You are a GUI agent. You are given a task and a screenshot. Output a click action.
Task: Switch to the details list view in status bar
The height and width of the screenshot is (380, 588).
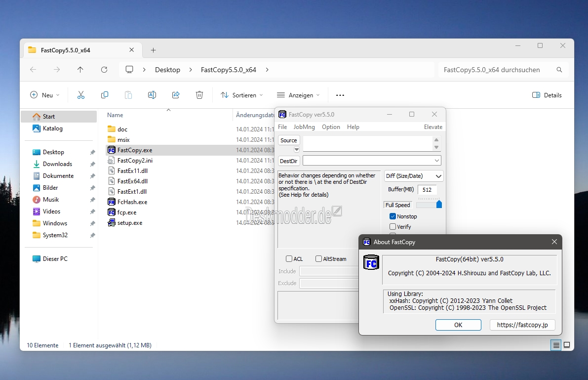(x=556, y=345)
